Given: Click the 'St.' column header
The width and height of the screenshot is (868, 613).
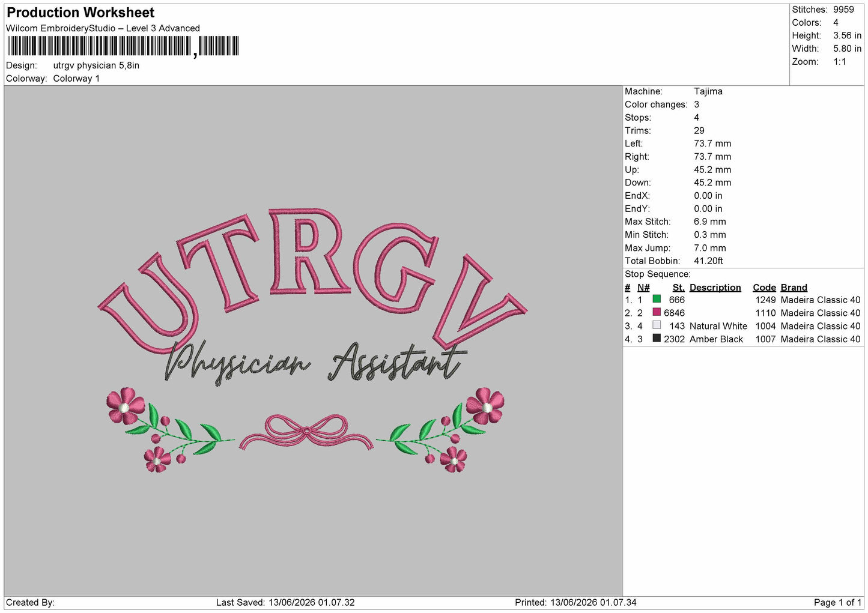Looking at the screenshot, I should pyautogui.click(x=679, y=288).
